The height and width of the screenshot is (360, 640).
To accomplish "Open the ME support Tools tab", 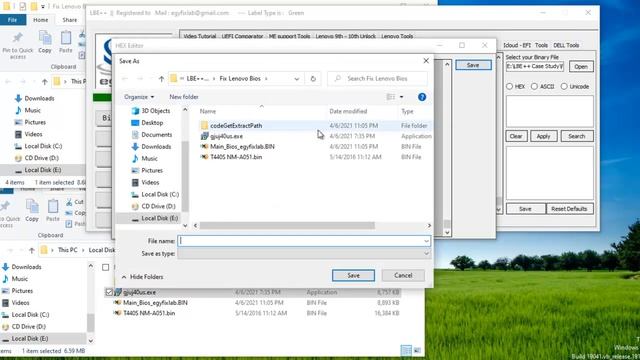I will (289, 36).
